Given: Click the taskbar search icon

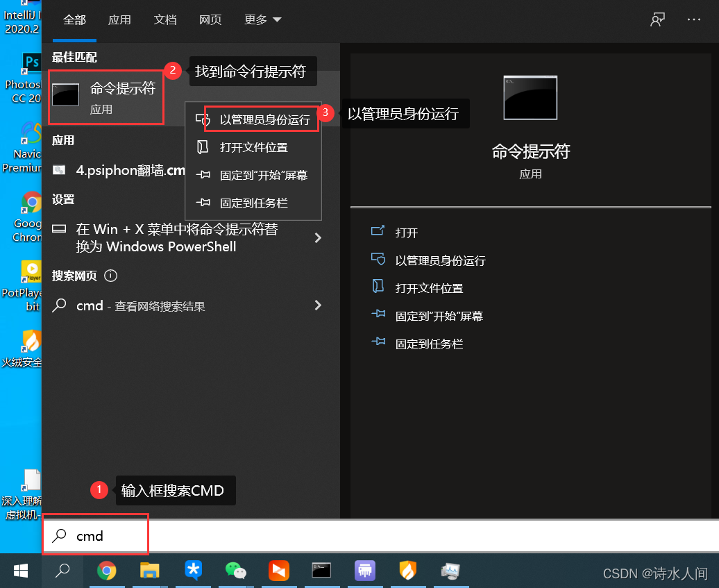Looking at the screenshot, I should [x=62, y=571].
